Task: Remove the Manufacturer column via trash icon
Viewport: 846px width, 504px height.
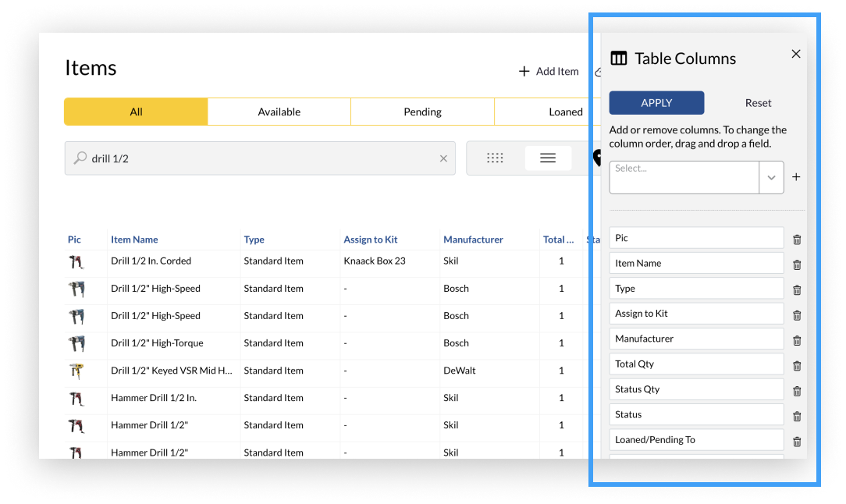Action: 797,340
